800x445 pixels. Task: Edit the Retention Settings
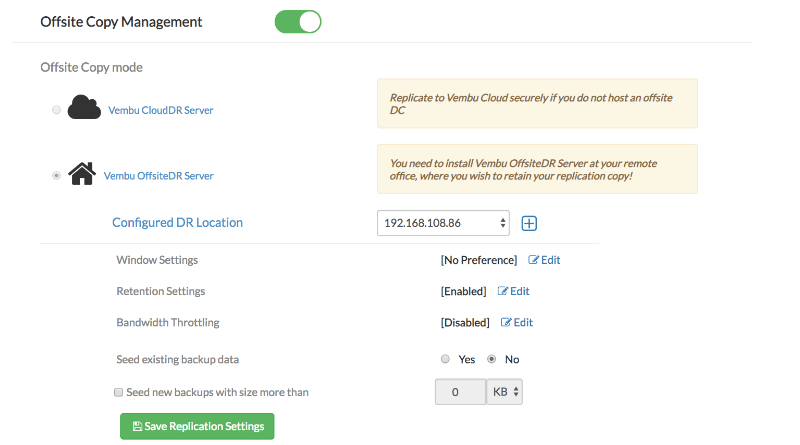514,291
